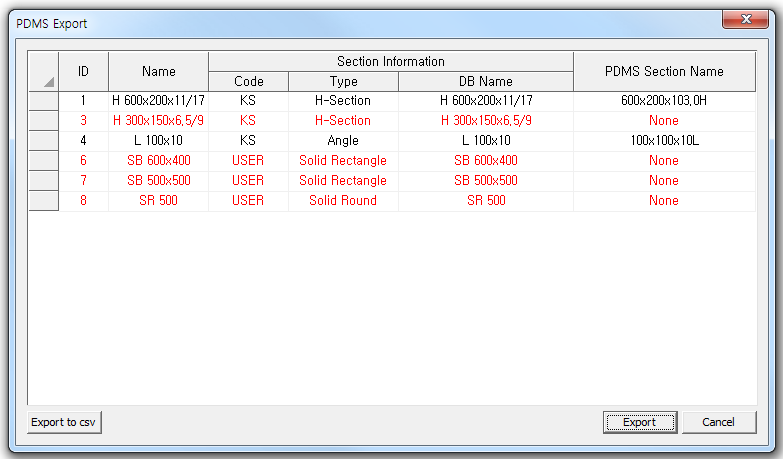Select row header for ID 1
The width and height of the screenshot is (783, 459).
click(44, 101)
